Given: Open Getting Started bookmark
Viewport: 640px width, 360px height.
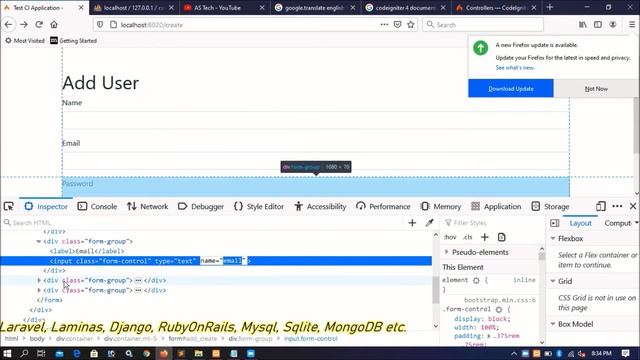Looking at the screenshot, I should click(73, 40).
